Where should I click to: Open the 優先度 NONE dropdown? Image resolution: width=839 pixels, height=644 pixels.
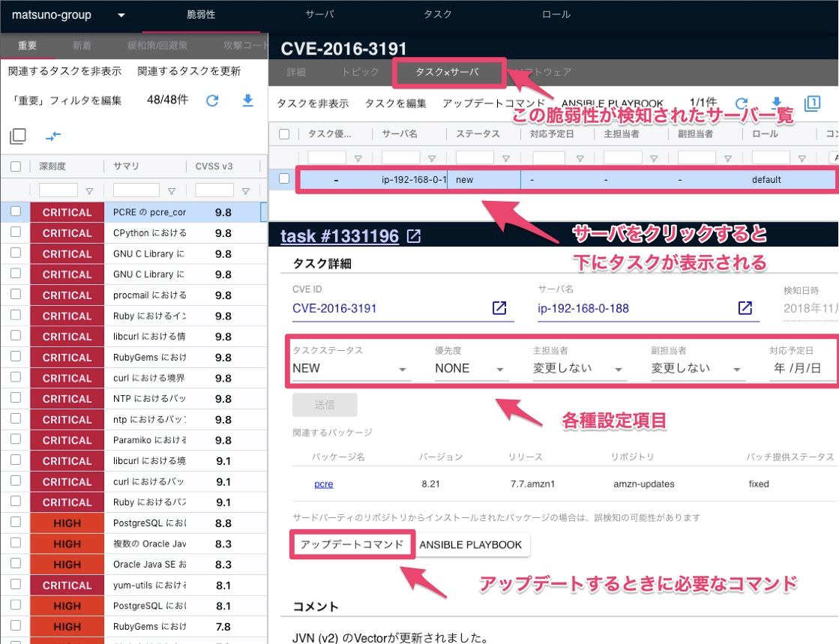471,368
